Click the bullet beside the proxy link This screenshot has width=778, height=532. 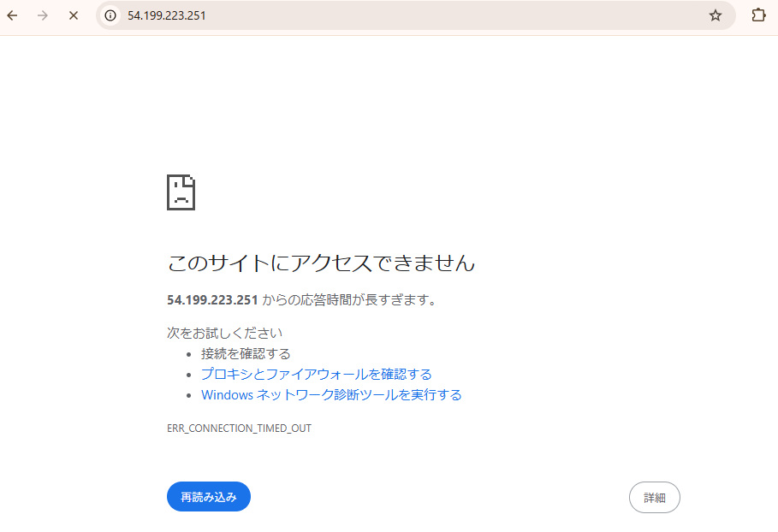[x=188, y=374]
